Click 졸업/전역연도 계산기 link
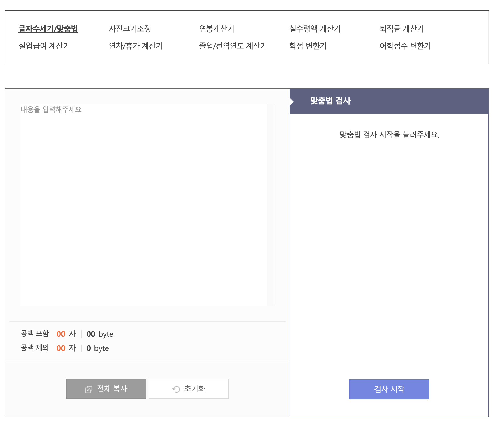Image resolution: width=504 pixels, height=435 pixels. pyautogui.click(x=233, y=46)
